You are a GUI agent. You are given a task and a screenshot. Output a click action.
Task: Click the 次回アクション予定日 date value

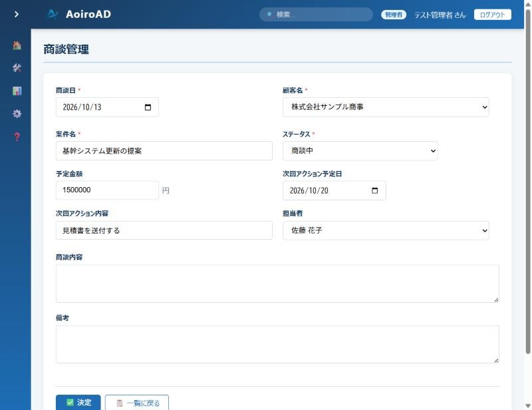[309, 190]
